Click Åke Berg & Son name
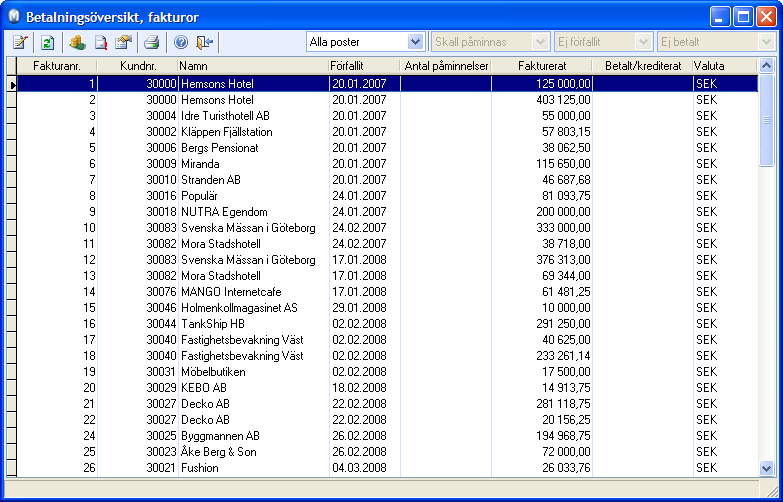783x502 pixels. click(x=219, y=452)
